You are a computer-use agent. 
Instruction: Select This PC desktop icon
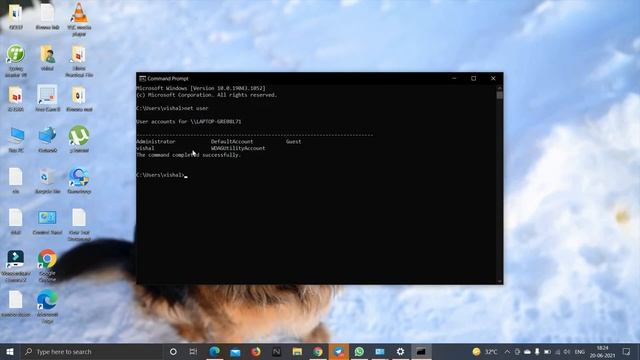click(16, 140)
